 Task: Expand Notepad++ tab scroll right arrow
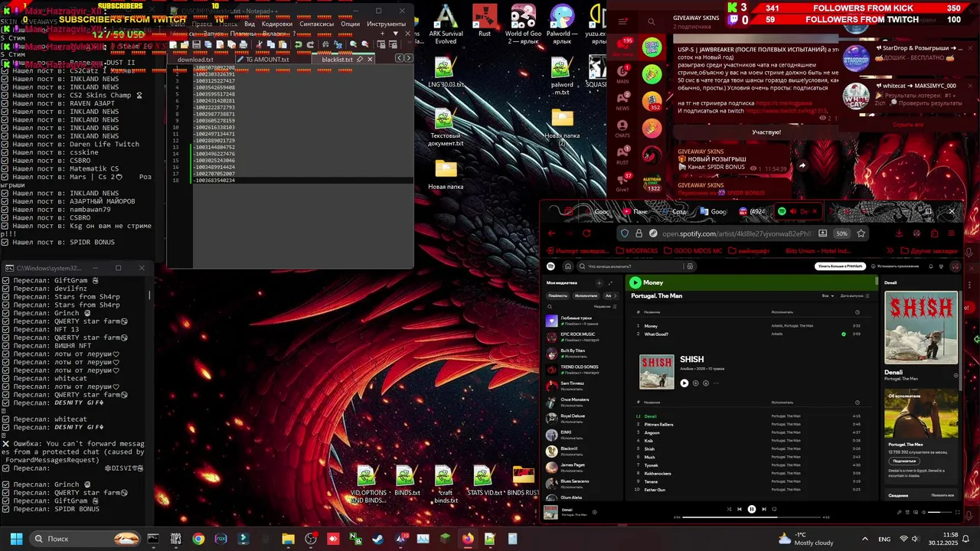(409, 58)
